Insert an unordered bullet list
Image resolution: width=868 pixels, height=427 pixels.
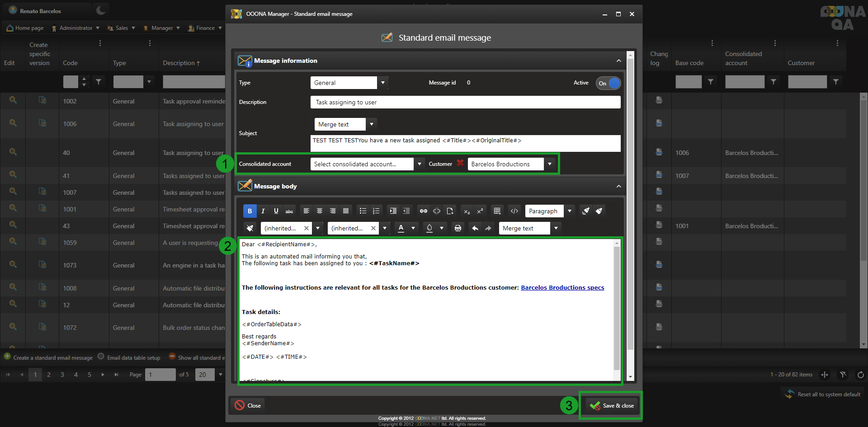363,211
